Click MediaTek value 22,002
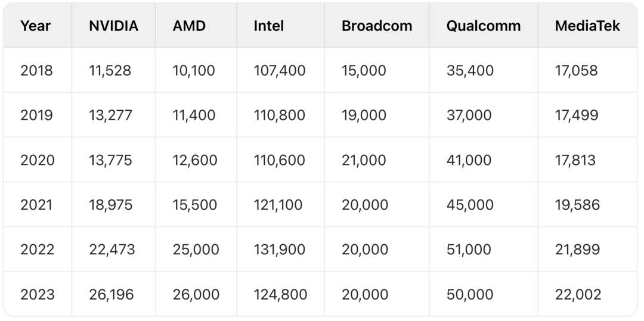This screenshot has width=644, height=321. point(578,294)
